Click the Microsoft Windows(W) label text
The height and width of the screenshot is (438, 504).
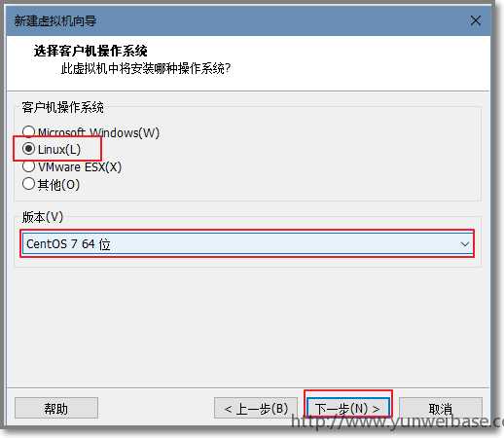pos(98,132)
